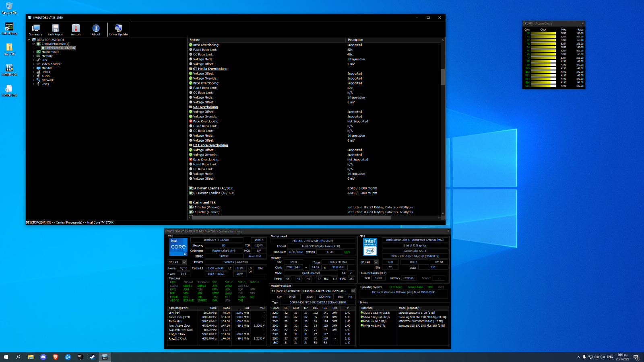Viewport: 644px width, 362px height.
Task: Click E15 core clock bar in Active Clock
Action: pyautogui.click(x=543, y=86)
